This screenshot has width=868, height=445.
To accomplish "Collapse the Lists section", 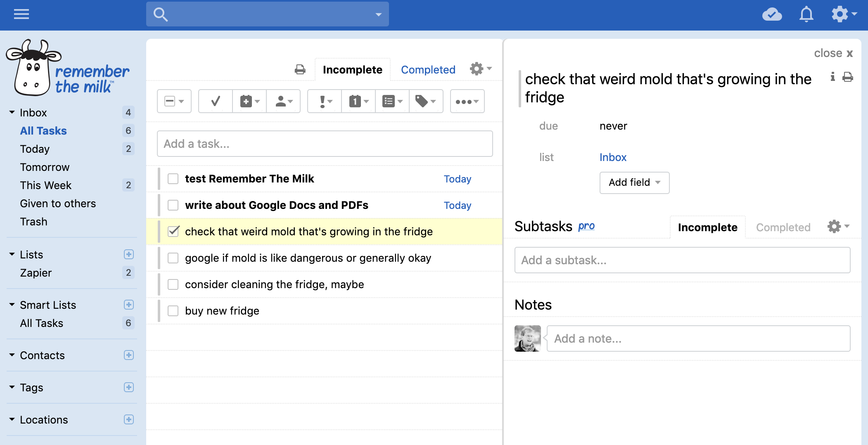I will pos(12,254).
